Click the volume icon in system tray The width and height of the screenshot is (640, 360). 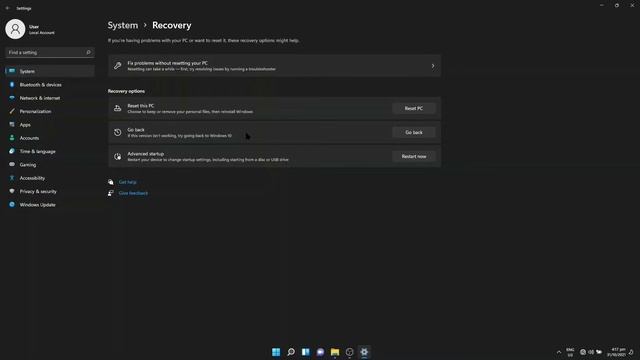point(591,352)
